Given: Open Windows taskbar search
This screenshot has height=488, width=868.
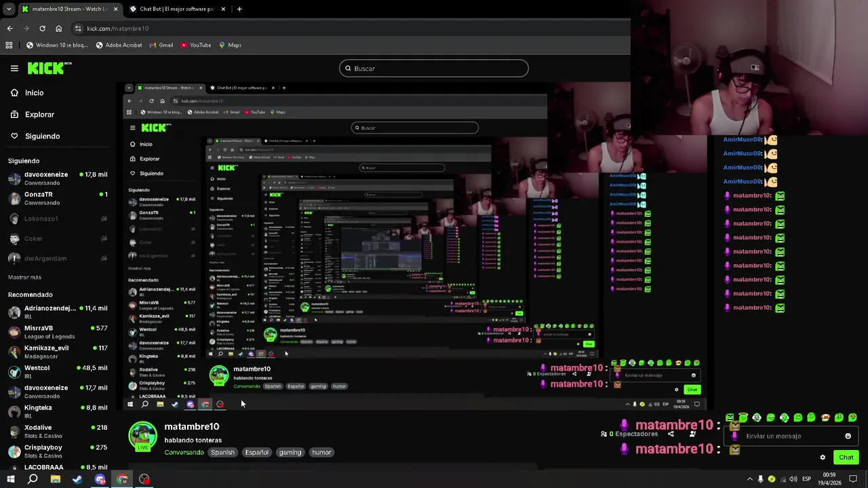Looking at the screenshot, I should (x=33, y=479).
